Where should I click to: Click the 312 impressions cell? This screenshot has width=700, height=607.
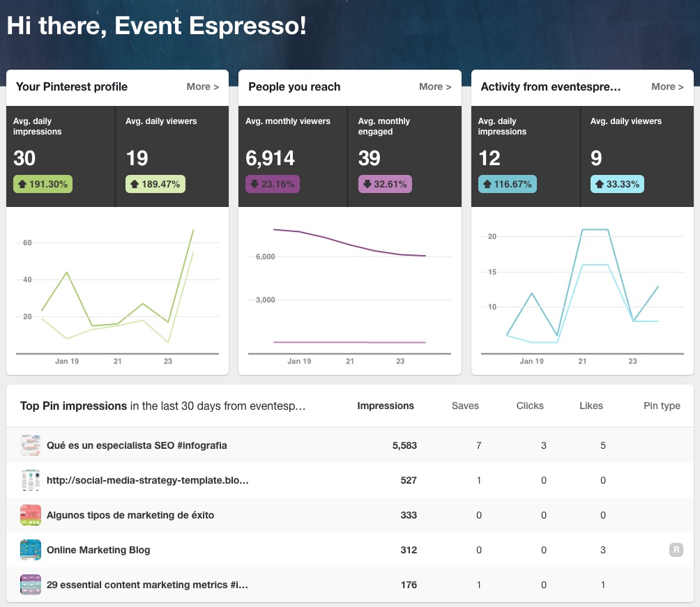coord(409,550)
